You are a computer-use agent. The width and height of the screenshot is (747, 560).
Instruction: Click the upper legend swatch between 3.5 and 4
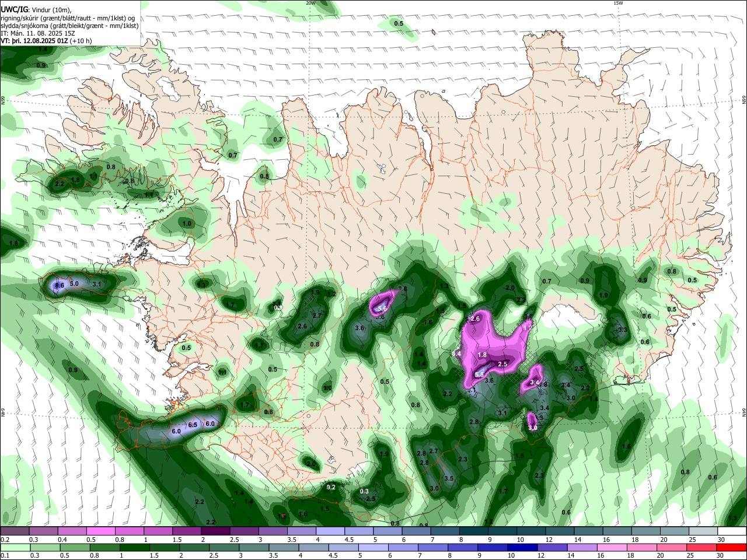coord(301,531)
